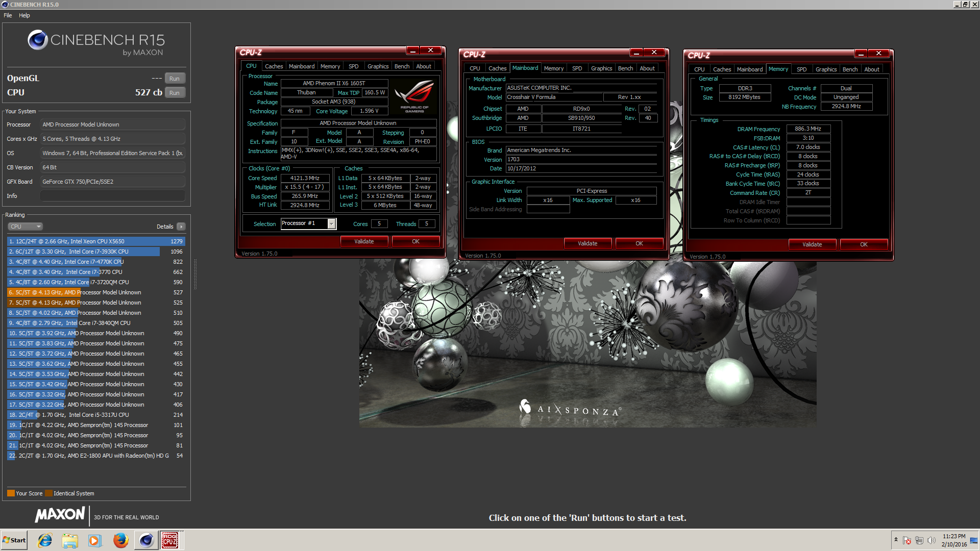
Task: Click the Identical System color legend
Action: tap(48, 493)
